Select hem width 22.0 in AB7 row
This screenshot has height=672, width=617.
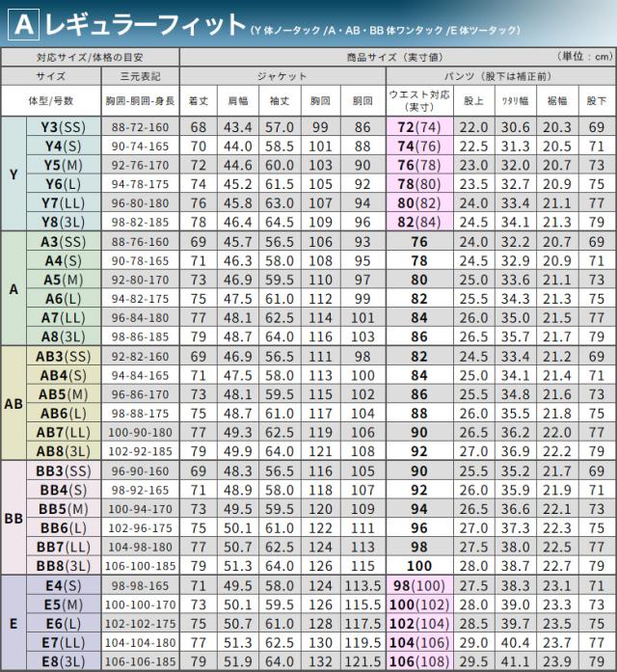557,433
